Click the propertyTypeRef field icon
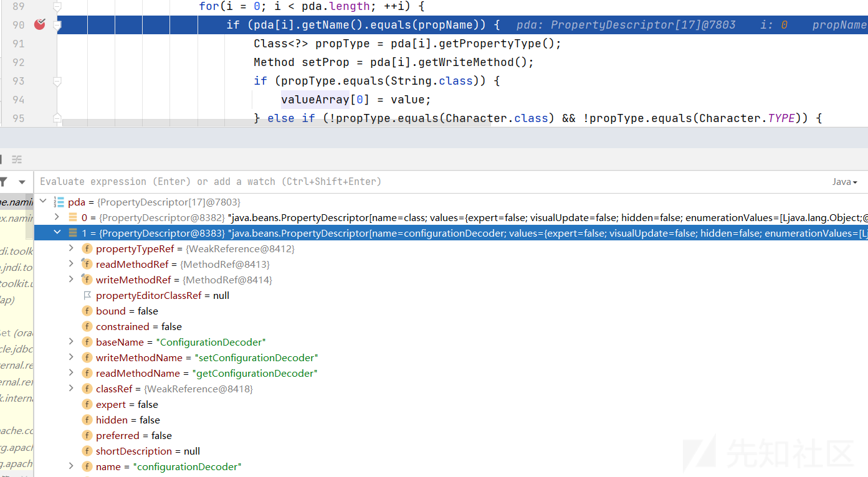Viewport: 868px width, 477px height. point(87,249)
